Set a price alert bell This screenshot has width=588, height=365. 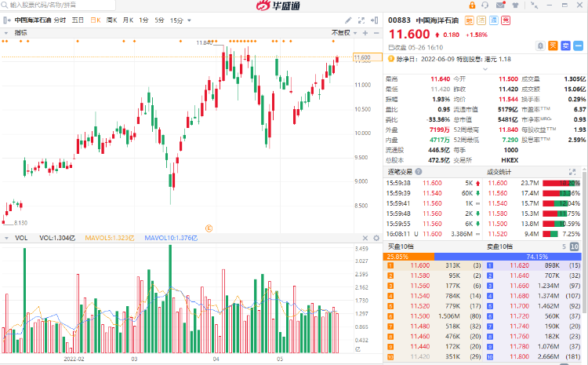(x=540, y=46)
